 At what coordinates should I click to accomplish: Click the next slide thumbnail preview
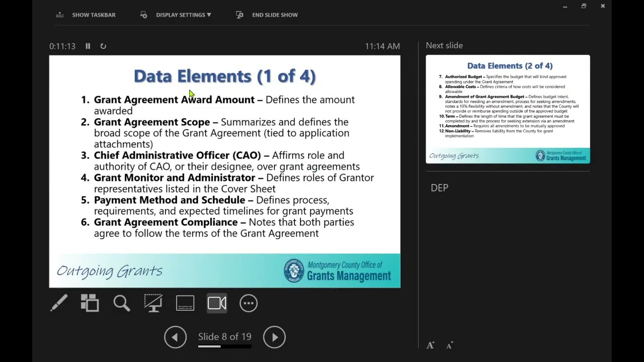(x=508, y=109)
